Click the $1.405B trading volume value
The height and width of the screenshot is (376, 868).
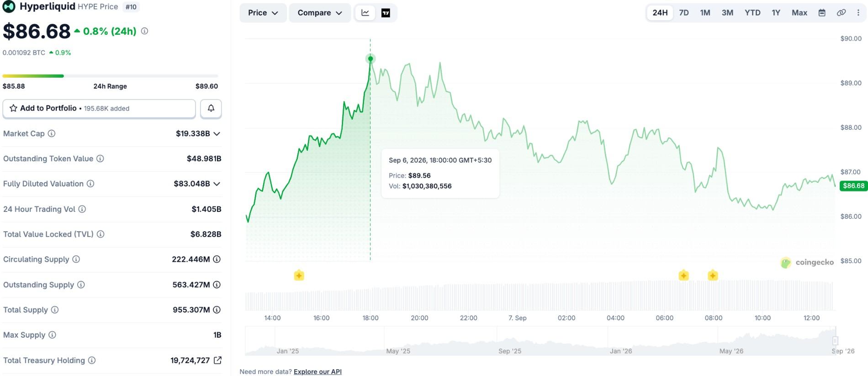pyautogui.click(x=206, y=209)
